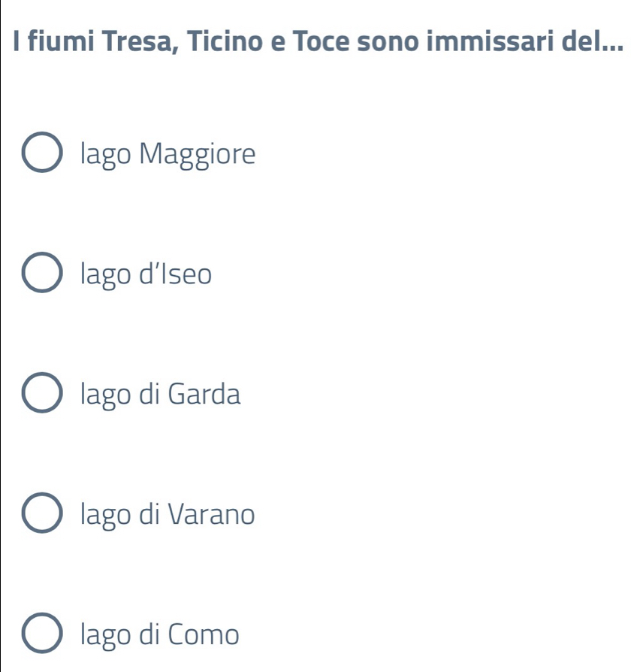The width and height of the screenshot is (640, 672).
Task: Click the word 'Varano' in the fourth option
Action: 211,515
